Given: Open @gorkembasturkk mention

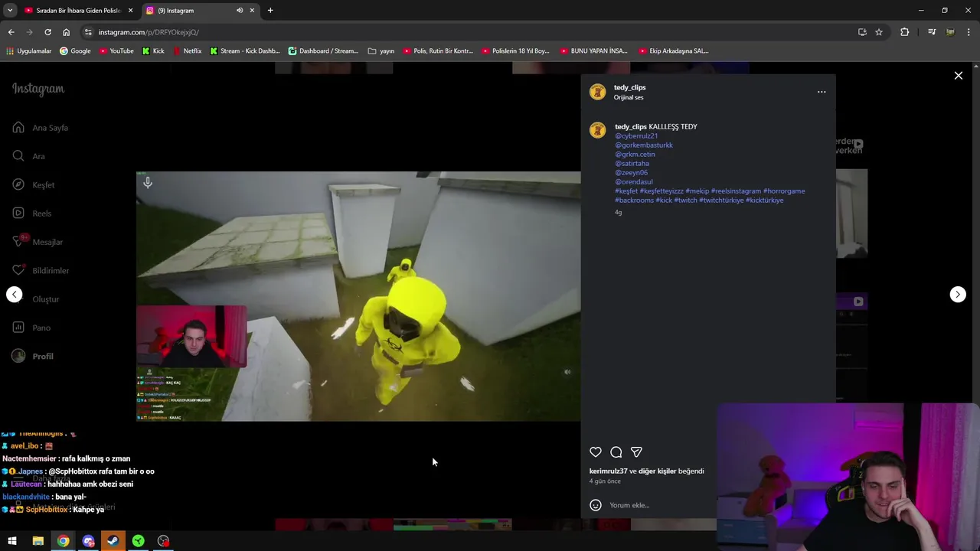Looking at the screenshot, I should tap(644, 145).
